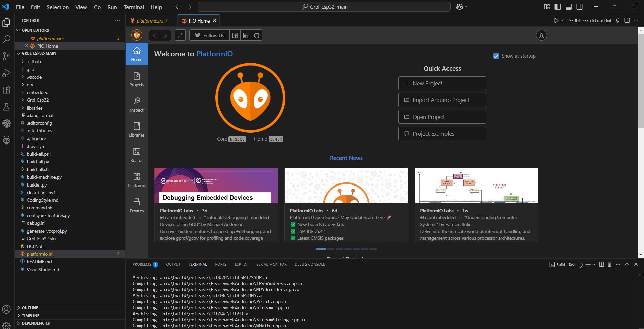Switch to the Problems panel tab
Screen dimensions: 644x329
click(x=145, y=264)
